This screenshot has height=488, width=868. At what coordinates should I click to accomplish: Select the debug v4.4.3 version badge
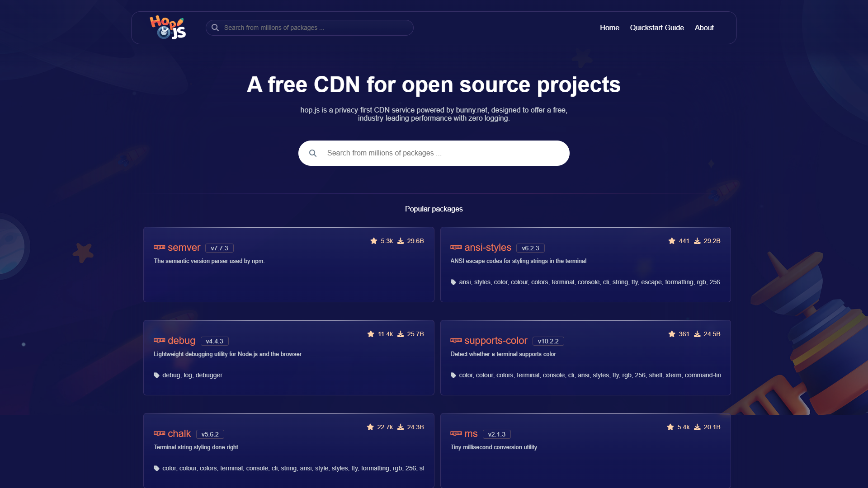coord(214,341)
